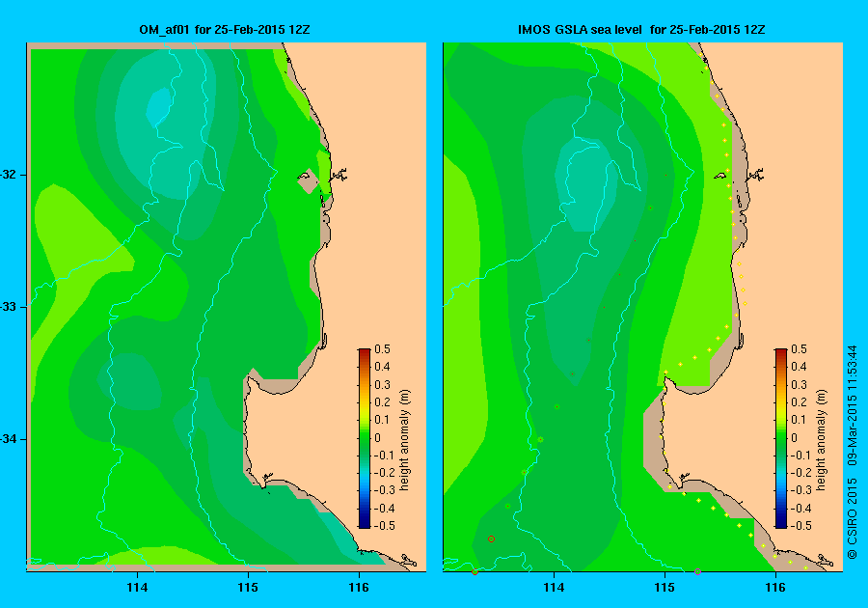
Task: Click the "© CSIRO 2015" copyright text
Action: coord(854,518)
